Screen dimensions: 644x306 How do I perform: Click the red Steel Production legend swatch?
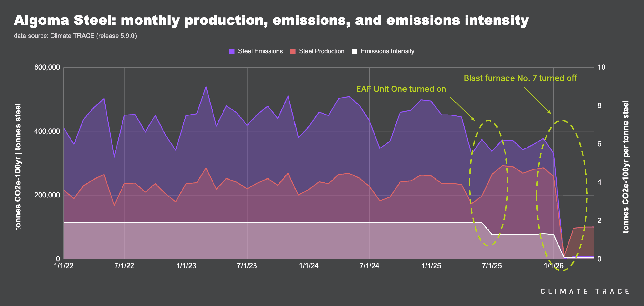(x=292, y=51)
